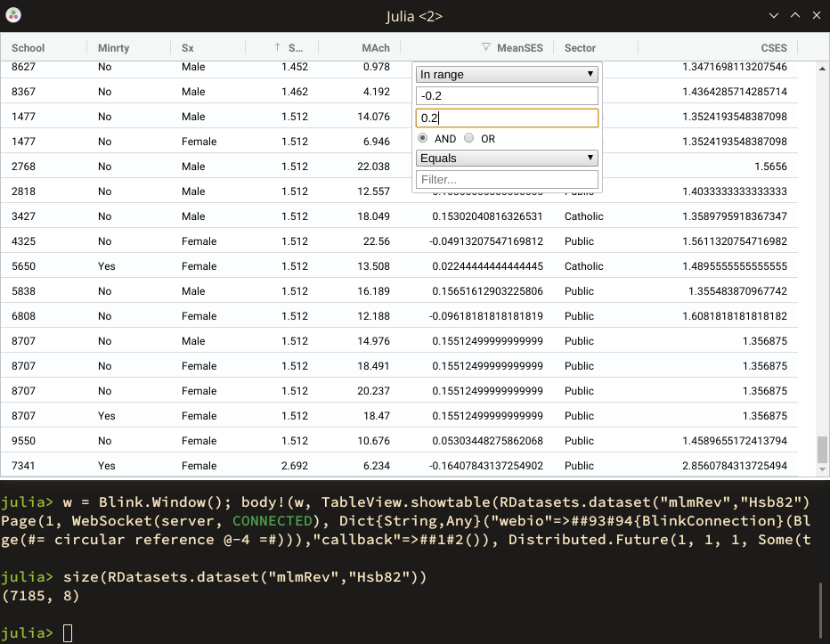Open the 'Equals' second condition dropdown
Image resolution: width=830 pixels, height=644 pixels.
(507, 158)
